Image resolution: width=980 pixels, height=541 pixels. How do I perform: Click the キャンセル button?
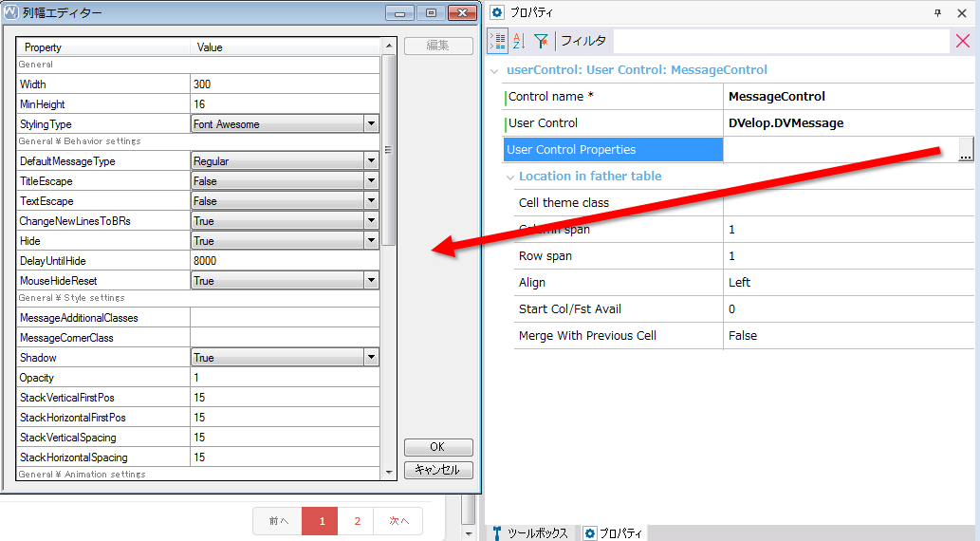click(x=437, y=470)
